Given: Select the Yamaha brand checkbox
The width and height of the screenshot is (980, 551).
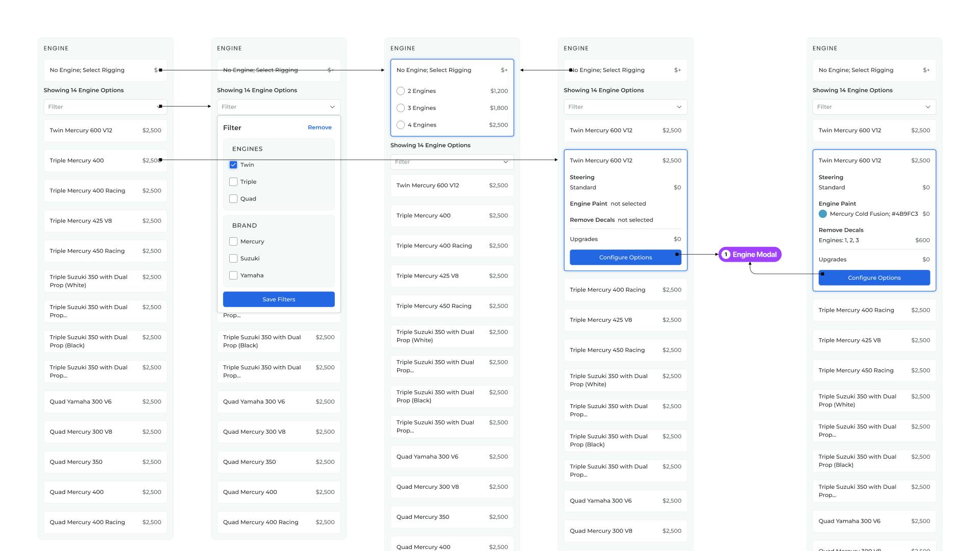Looking at the screenshot, I should pos(233,275).
